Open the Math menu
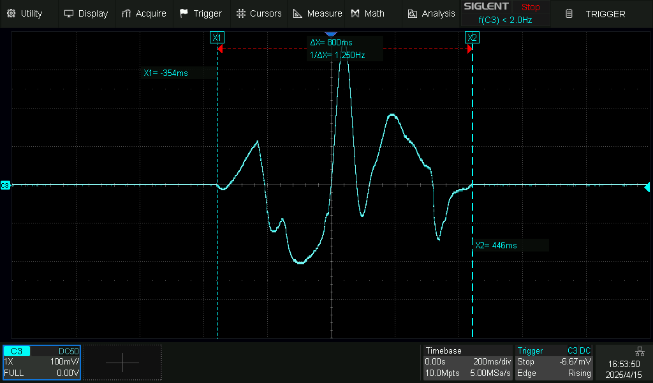Screen dimensions: 653x383 (x=368, y=14)
